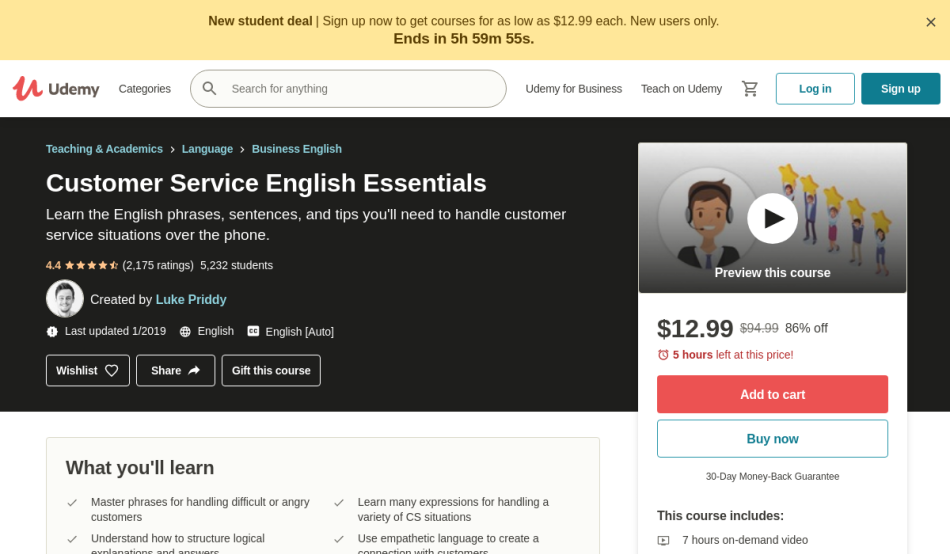Click checkmark beside Learn many expressions item
Viewport: 950px width, 554px height.
click(x=339, y=502)
